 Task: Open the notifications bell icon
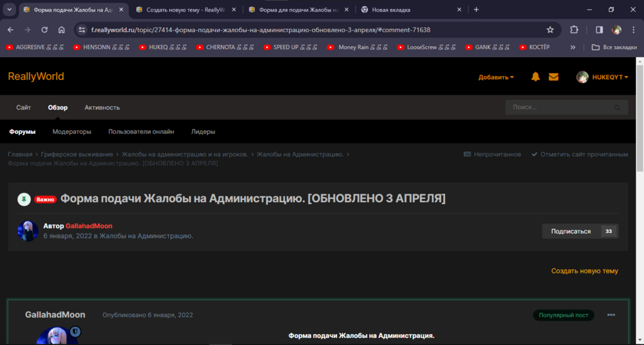click(536, 77)
